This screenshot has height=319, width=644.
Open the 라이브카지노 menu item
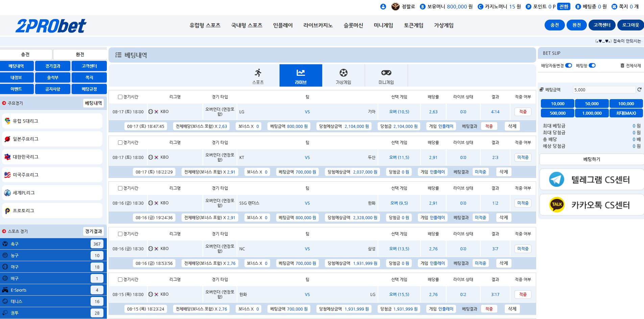(x=318, y=25)
